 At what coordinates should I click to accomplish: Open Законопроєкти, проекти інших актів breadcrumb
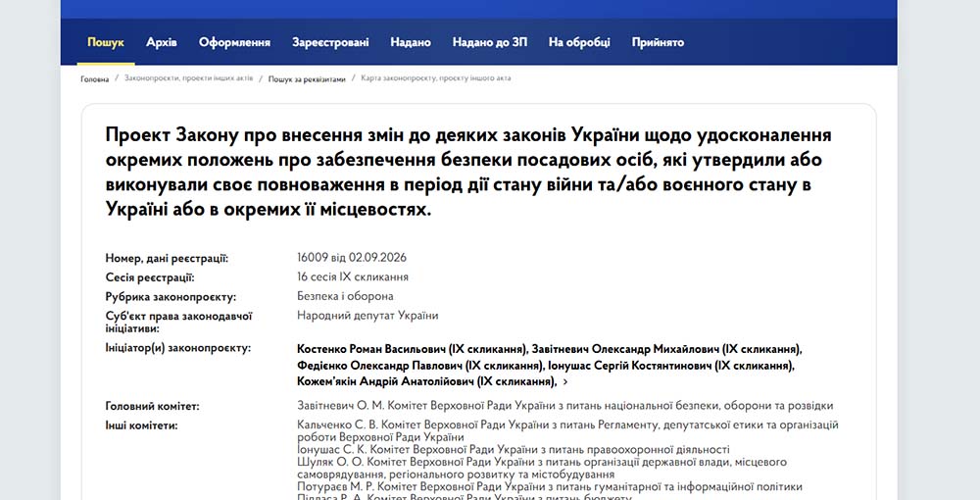click(x=189, y=78)
